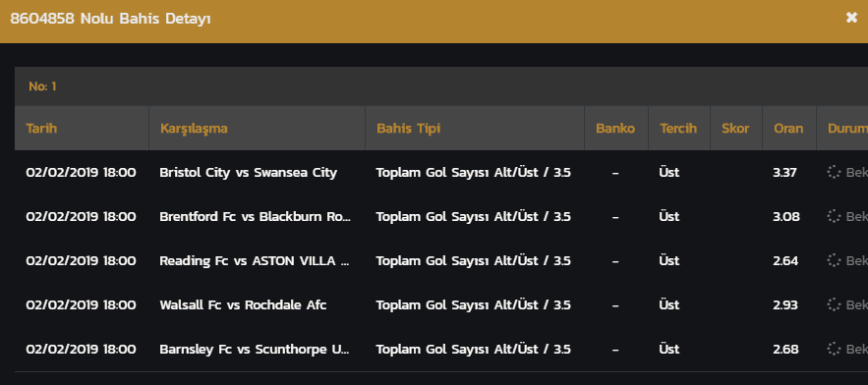The image size is (868, 385).
Task: Click the No: 1 coupon header
Action: click(42, 86)
